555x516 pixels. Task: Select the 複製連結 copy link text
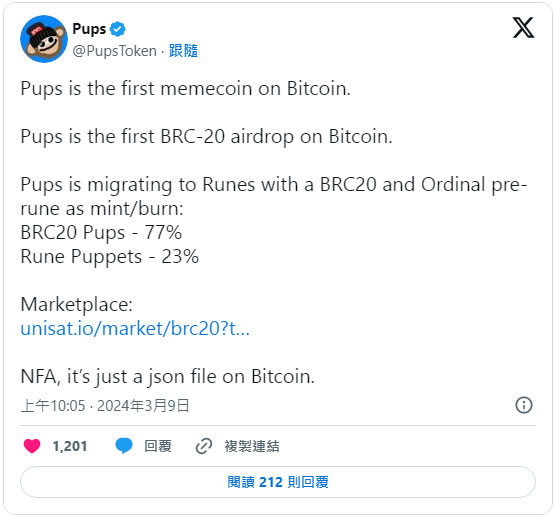pos(252,446)
